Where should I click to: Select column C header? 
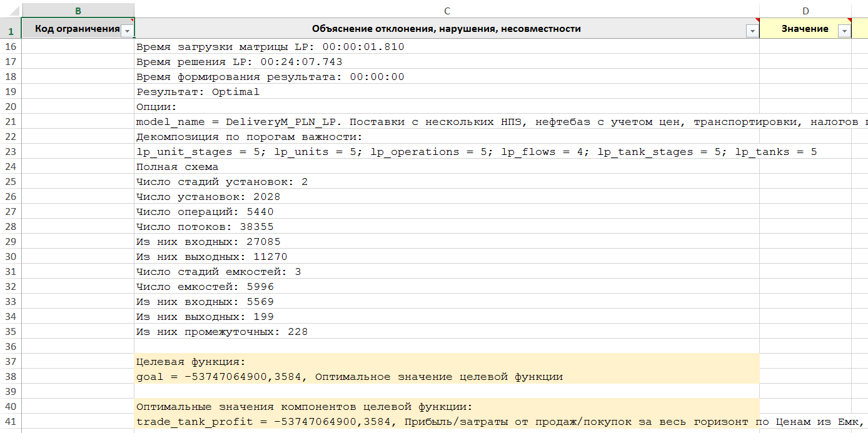(447, 11)
